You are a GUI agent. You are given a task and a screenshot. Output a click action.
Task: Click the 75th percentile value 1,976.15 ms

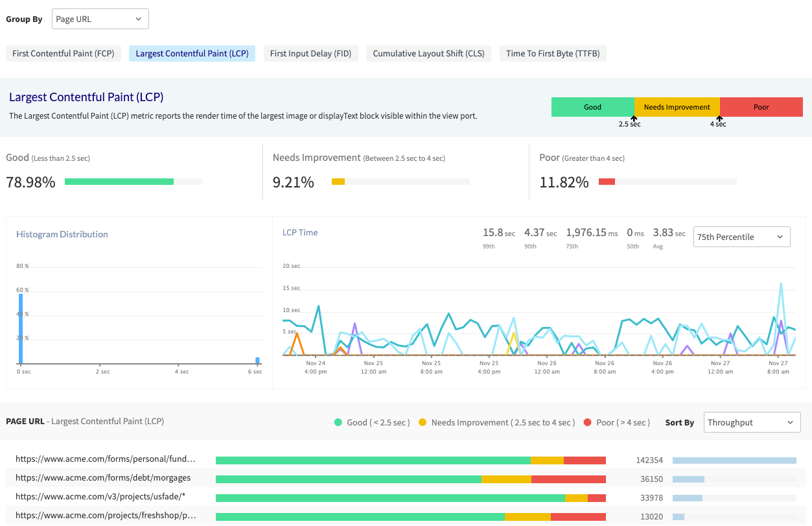592,232
